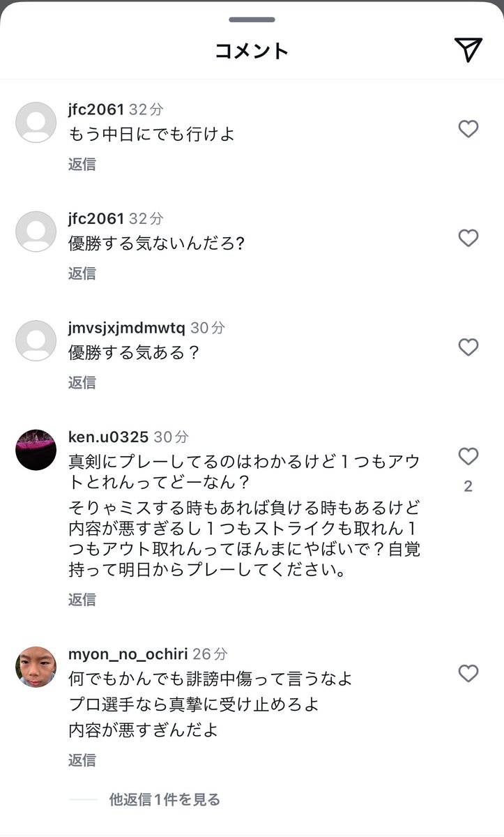Tap 返信 under jmvsjxjmdmwtq's comment

pos(82,382)
